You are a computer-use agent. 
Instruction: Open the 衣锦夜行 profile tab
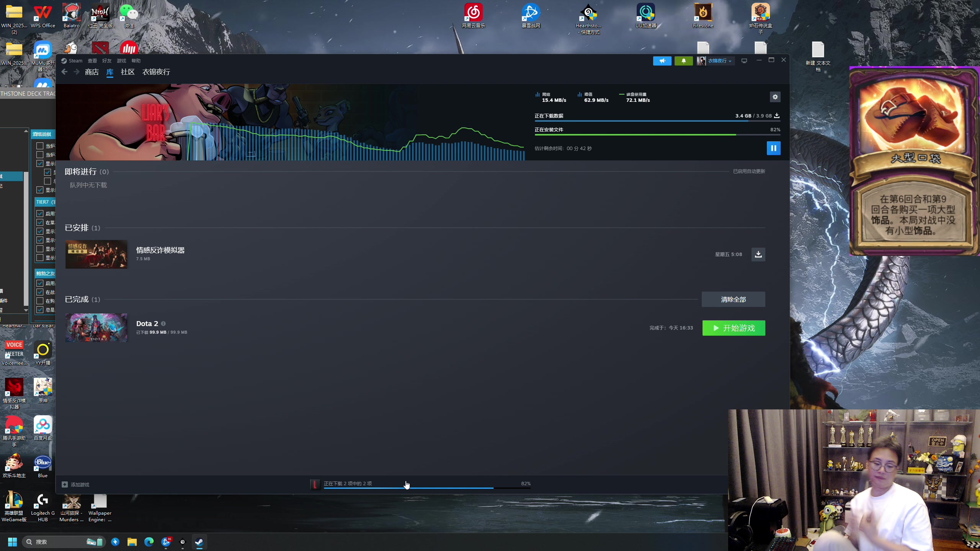click(156, 72)
